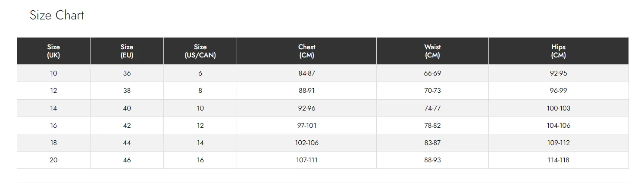Image resolution: width=644 pixels, height=193 pixels.
Task: Click hips measurement 114-118 cell
Action: [x=558, y=160]
